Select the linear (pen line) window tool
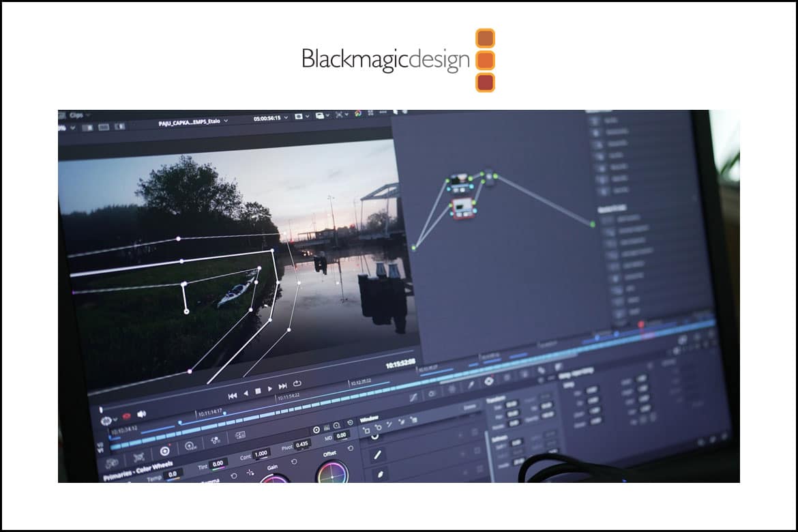 coord(376,454)
